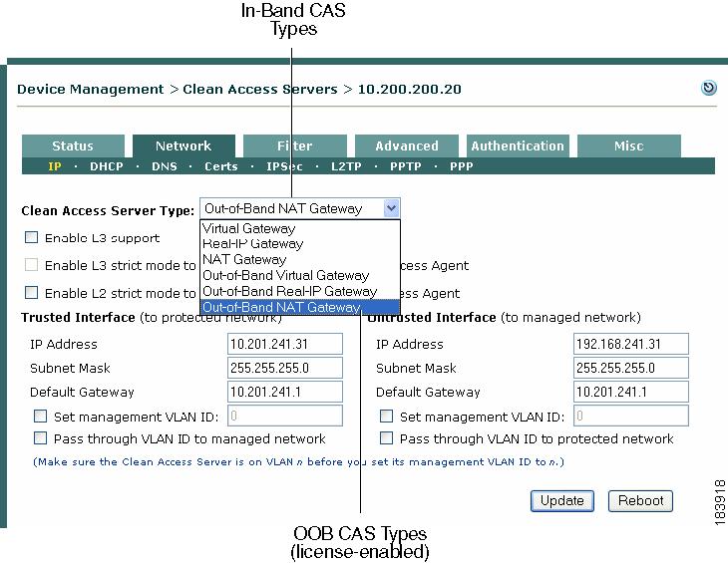The height and width of the screenshot is (563, 728).
Task: Click untrusted Subnet Mask field
Action: click(x=631, y=368)
